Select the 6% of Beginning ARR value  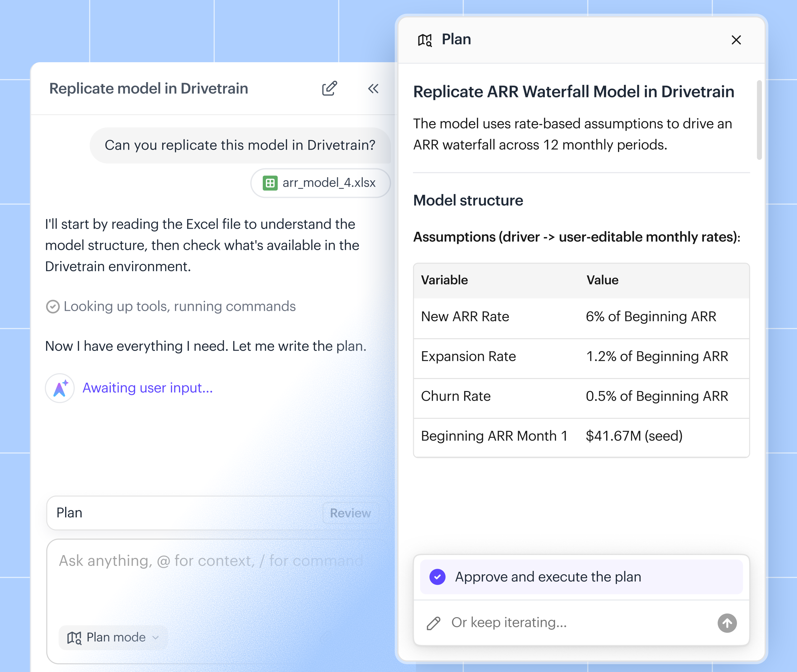pyautogui.click(x=651, y=317)
